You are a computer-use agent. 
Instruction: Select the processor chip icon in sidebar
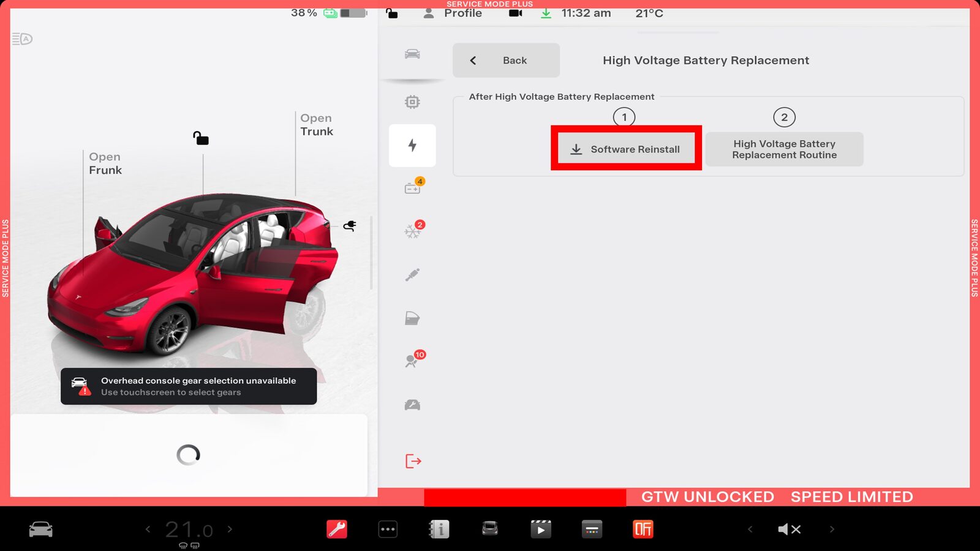tap(412, 102)
